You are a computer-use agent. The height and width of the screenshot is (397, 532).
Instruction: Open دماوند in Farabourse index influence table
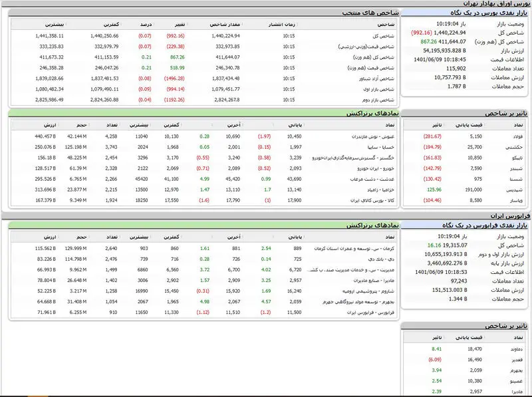click(x=517, y=349)
